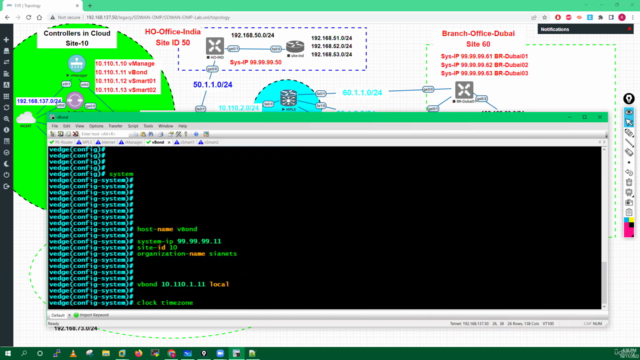Open Firefox from the Windows taskbar

[x=138, y=353]
